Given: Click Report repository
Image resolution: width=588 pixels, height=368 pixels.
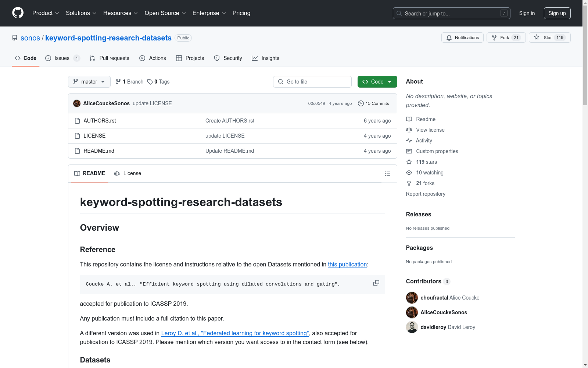Looking at the screenshot, I should pyautogui.click(x=426, y=194).
